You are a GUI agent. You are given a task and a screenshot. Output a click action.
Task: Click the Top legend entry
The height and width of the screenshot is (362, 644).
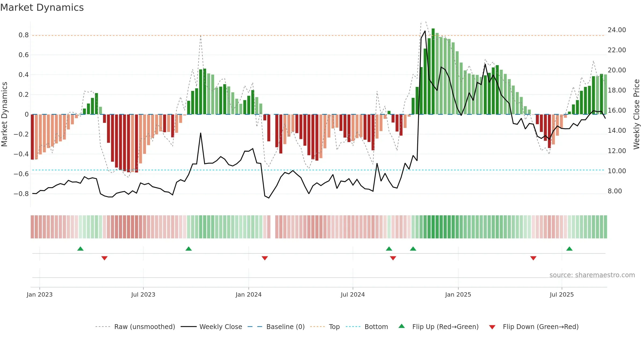point(325,327)
